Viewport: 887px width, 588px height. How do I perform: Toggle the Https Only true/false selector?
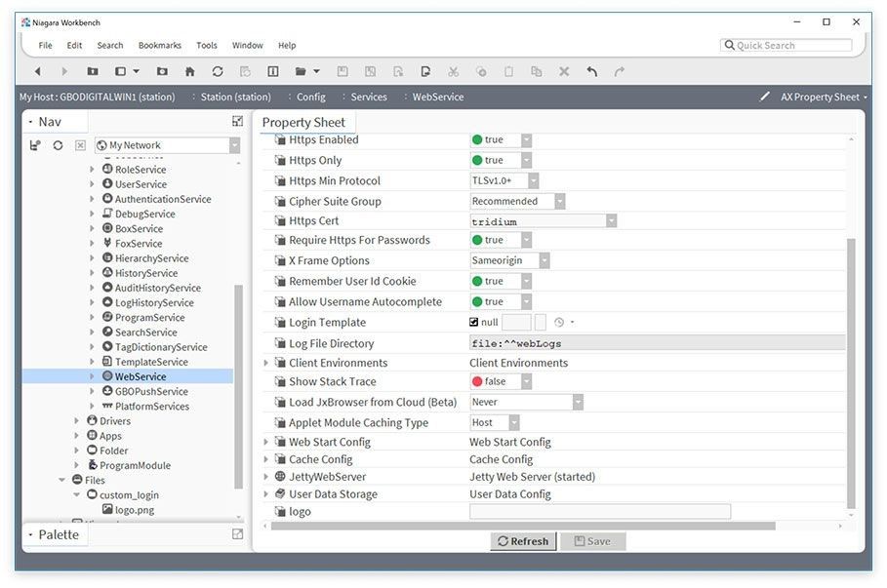click(502, 160)
